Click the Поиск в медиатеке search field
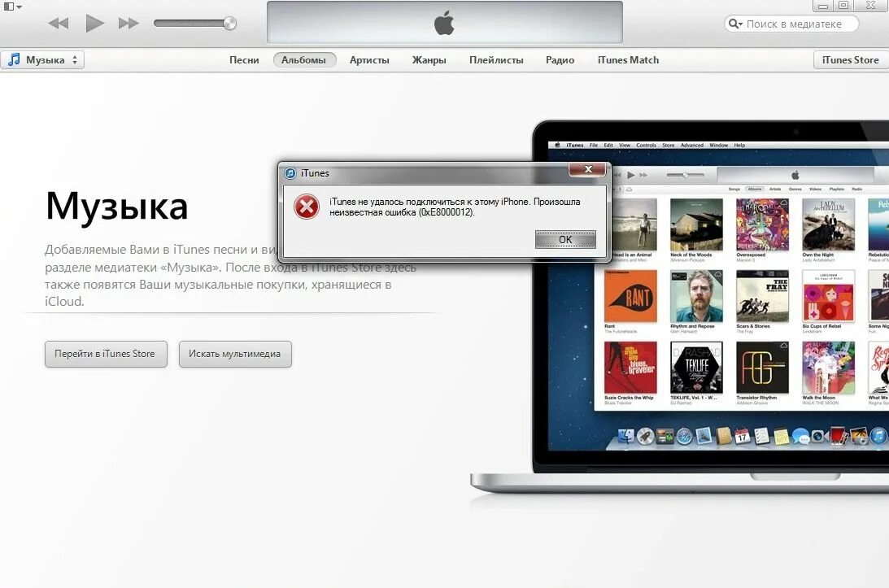The image size is (889, 588). click(791, 24)
